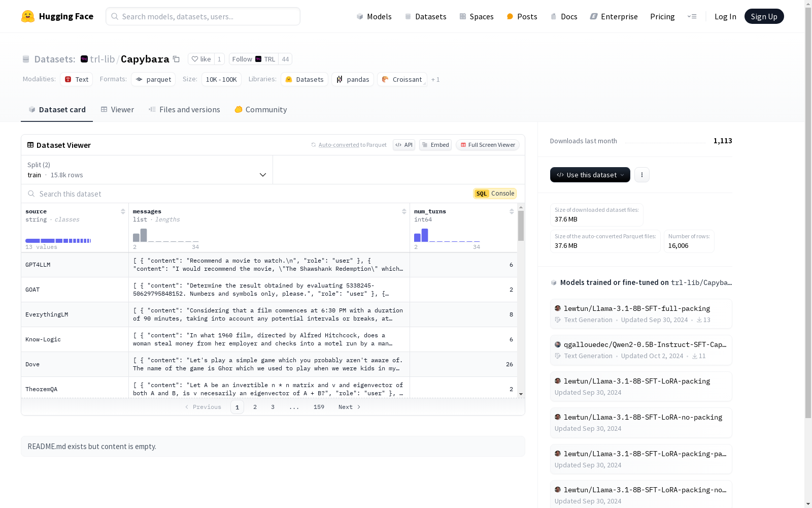Click the table vertical scrollbar thumb
Screen dimensions: 812x508
point(521,226)
